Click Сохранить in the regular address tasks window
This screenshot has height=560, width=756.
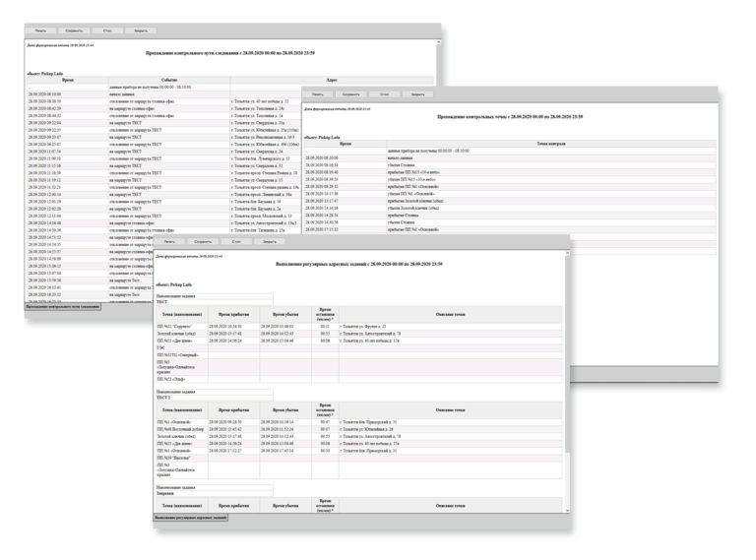click(x=203, y=241)
